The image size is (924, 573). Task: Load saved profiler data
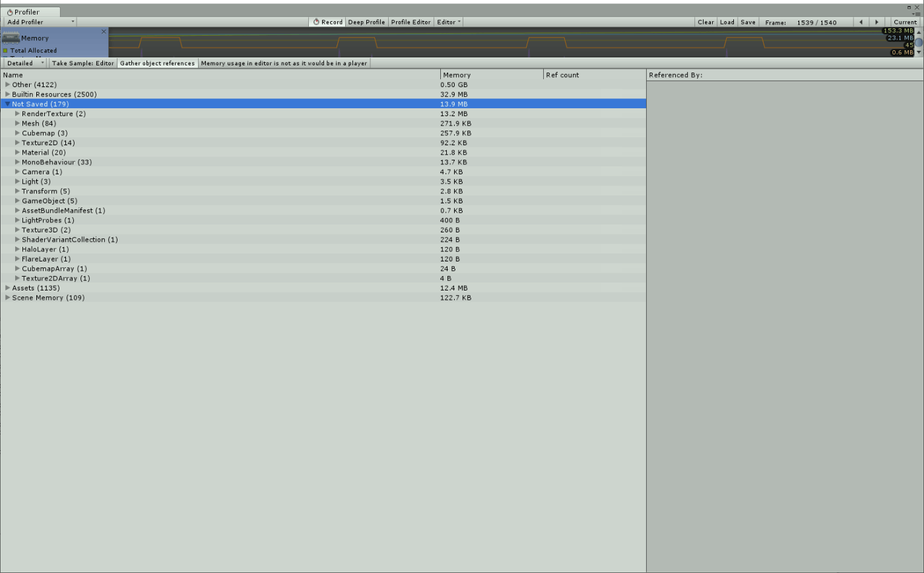click(727, 22)
